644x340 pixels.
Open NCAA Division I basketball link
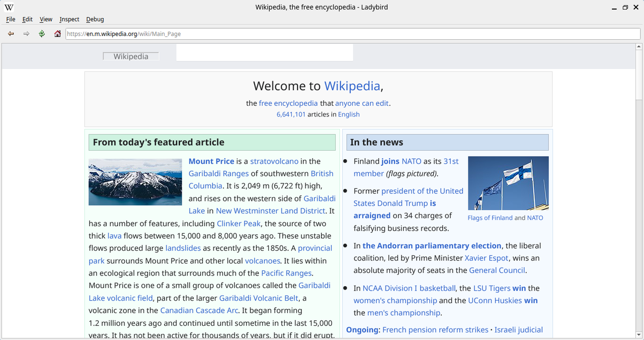tap(409, 288)
